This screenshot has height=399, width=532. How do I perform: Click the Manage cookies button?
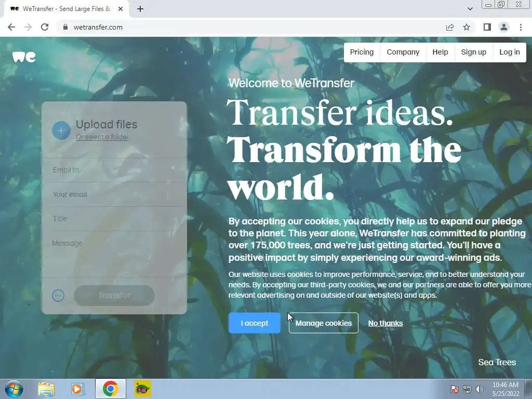323,323
